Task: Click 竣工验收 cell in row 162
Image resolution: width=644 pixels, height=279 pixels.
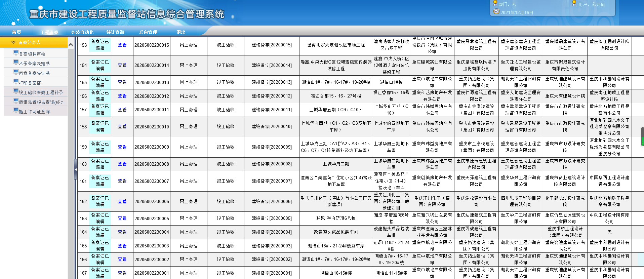Action: pyautogui.click(x=226, y=201)
